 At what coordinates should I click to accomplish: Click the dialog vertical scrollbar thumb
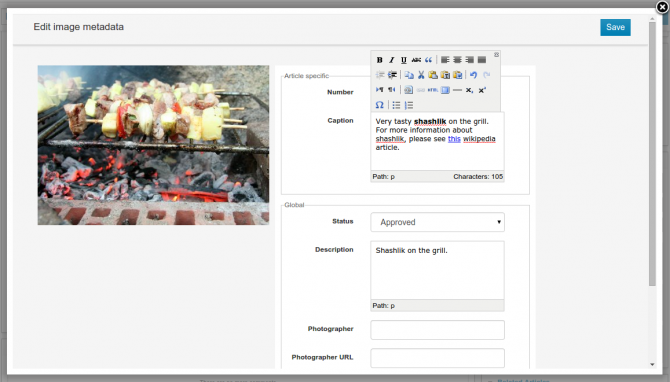[652, 154]
